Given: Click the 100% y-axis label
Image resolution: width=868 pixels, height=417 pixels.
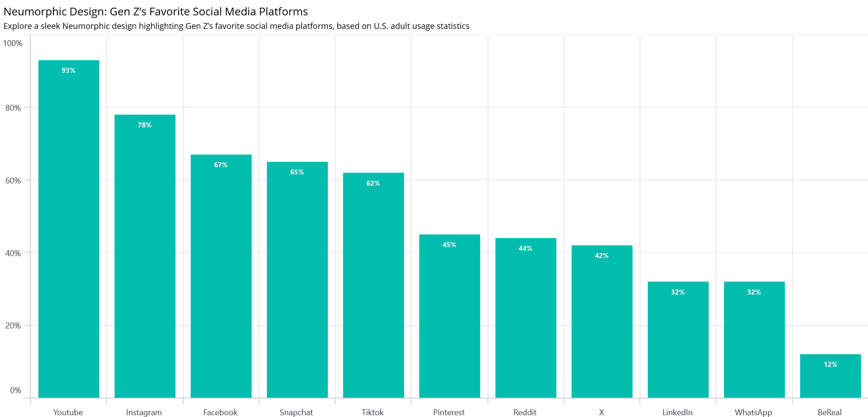Looking at the screenshot, I should pyautogui.click(x=13, y=43).
